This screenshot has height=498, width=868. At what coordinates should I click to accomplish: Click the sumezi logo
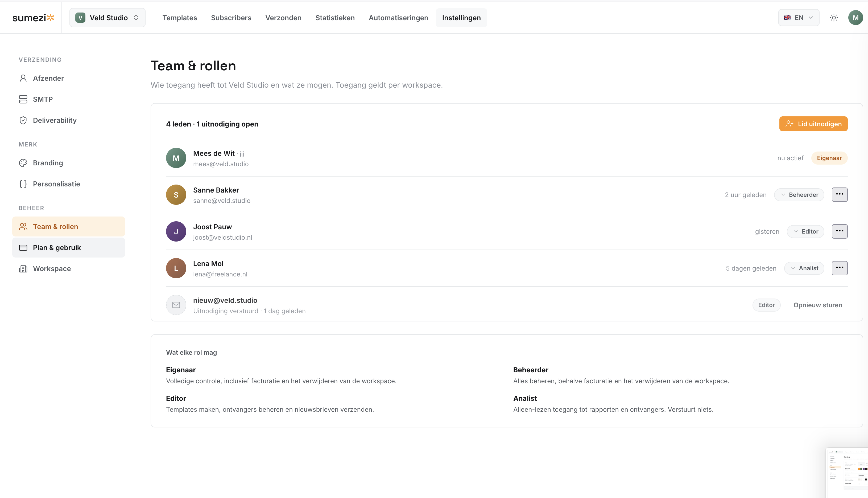pos(33,18)
